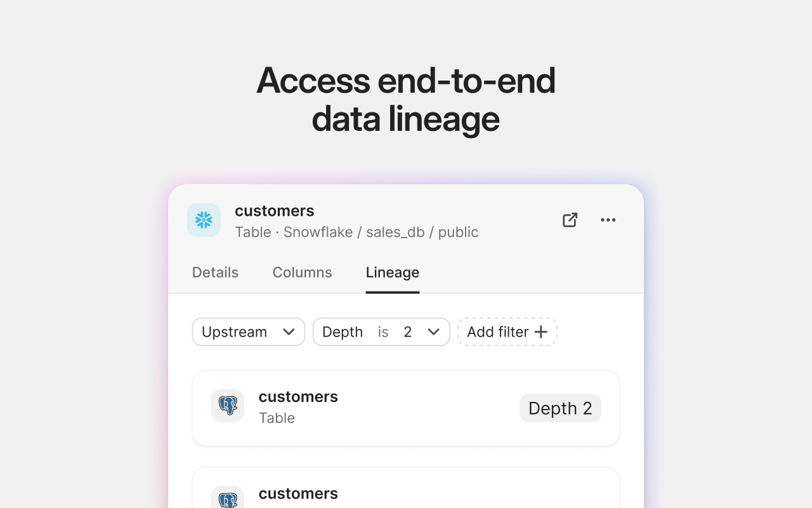Open customers table in external link
Image resolution: width=812 pixels, height=508 pixels.
coord(570,220)
